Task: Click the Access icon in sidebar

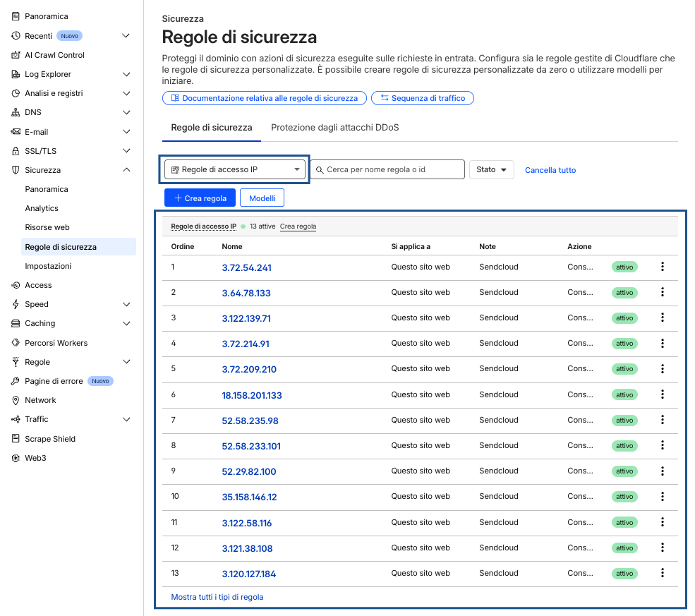Action: (x=16, y=285)
